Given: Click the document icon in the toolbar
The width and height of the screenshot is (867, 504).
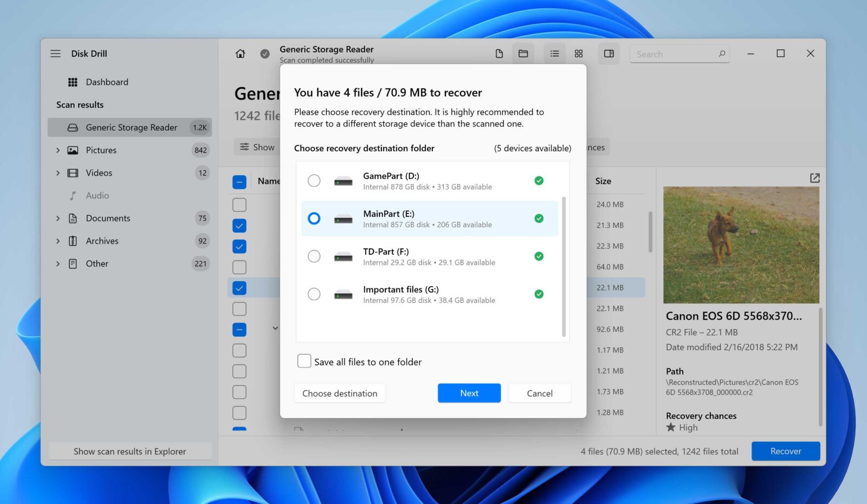Looking at the screenshot, I should pos(499,53).
